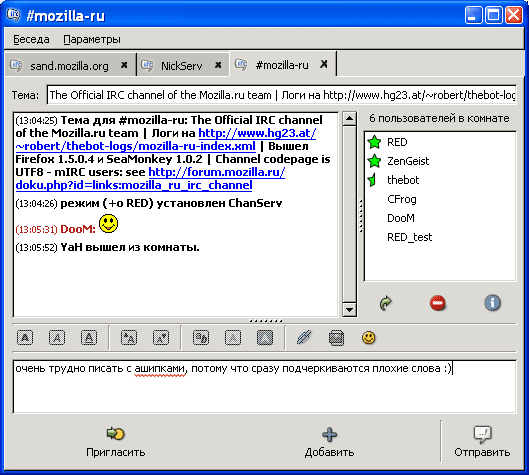This screenshot has width=529, height=475.
Task: Maximize the #mozilla-ru window
Action: (x=494, y=15)
